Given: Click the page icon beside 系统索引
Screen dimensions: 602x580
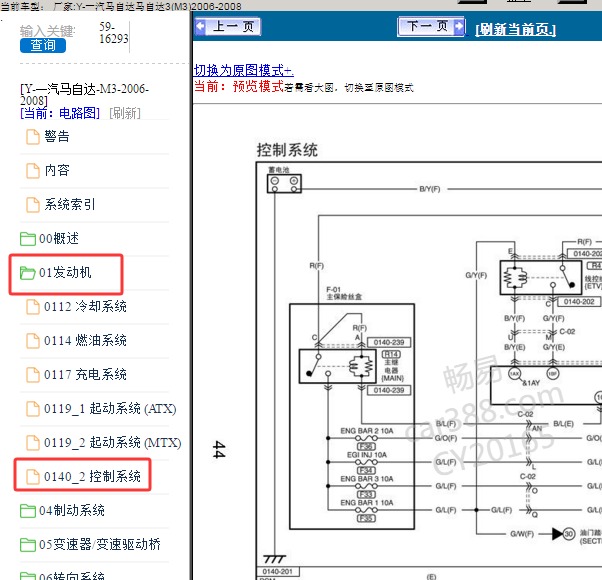Looking at the screenshot, I should coord(33,205).
